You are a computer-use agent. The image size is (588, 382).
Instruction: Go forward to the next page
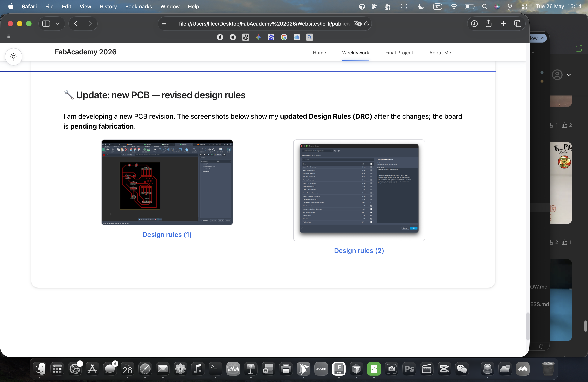coord(90,24)
